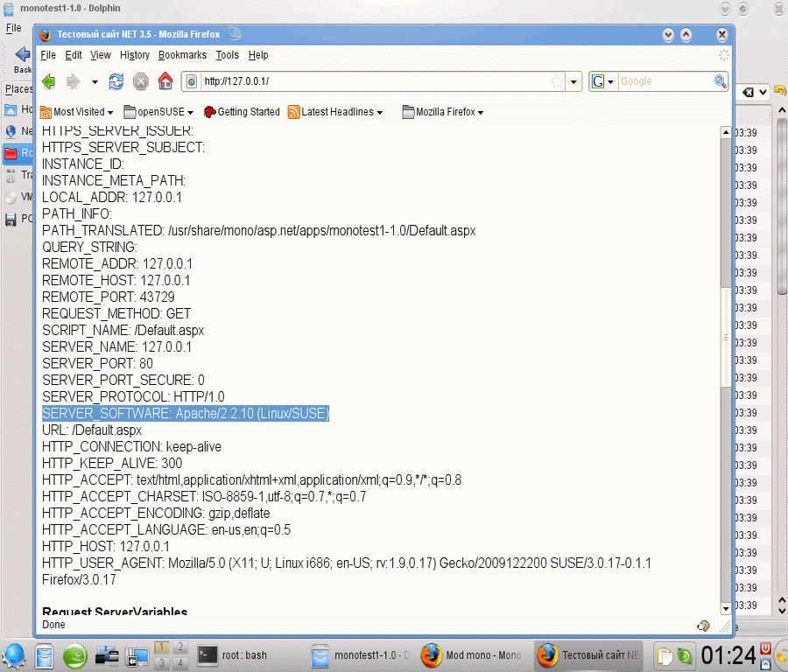Image resolution: width=788 pixels, height=672 pixels.
Task: Select the floppy disk device in Dolphin Places
Action: 18,219
